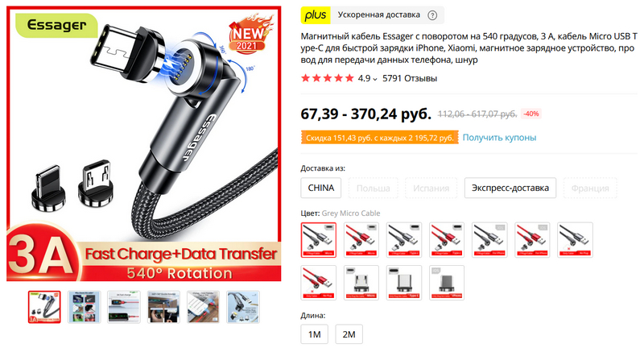Select the grey Micro cable color swatch
The height and width of the screenshot is (348, 644).
pyautogui.click(x=319, y=240)
